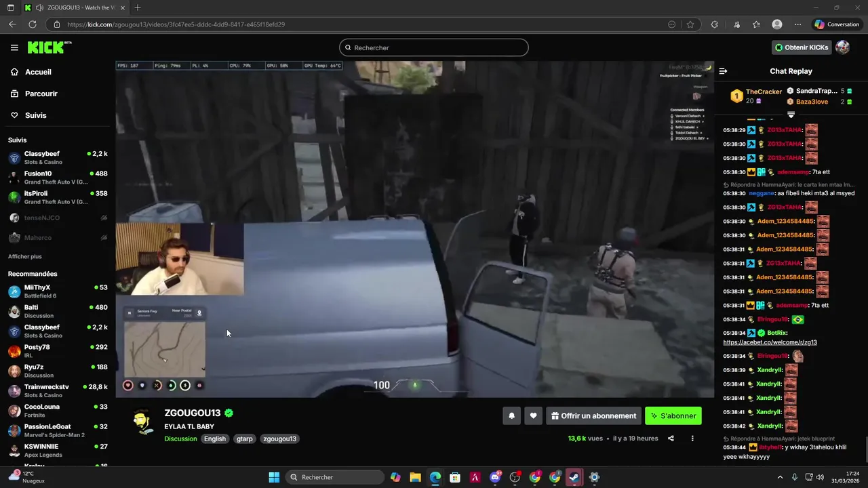Open recommended channel Trainwreckstv
Screen dimensions: 868x488
(57, 391)
